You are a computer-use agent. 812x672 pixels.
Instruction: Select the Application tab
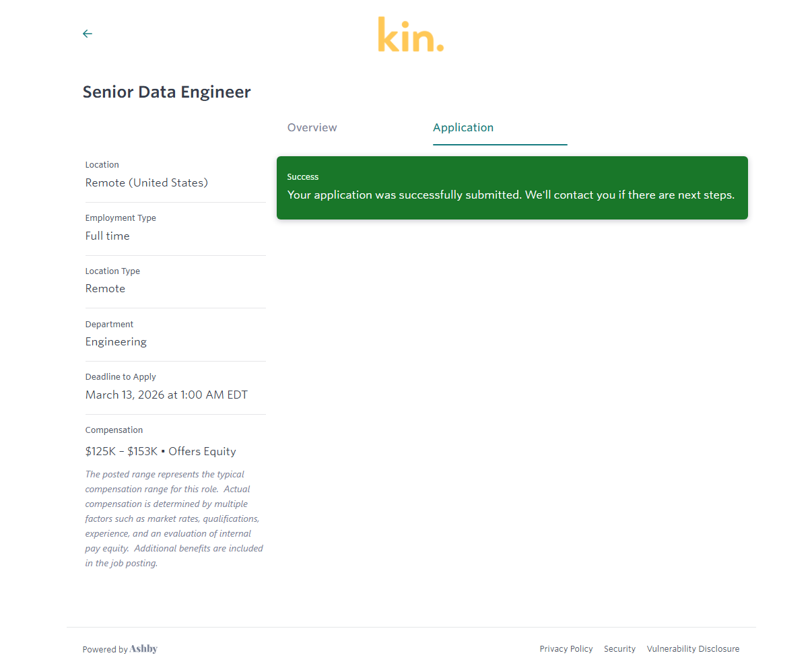(463, 128)
